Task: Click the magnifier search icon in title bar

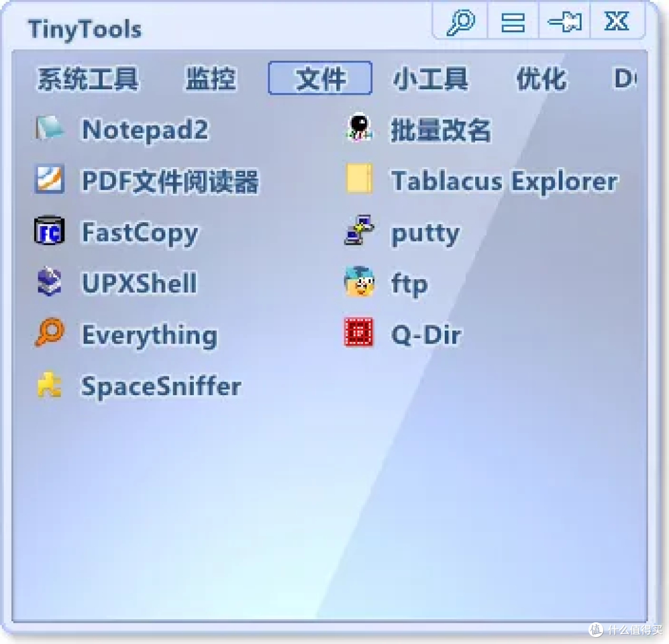Action: pyautogui.click(x=461, y=21)
